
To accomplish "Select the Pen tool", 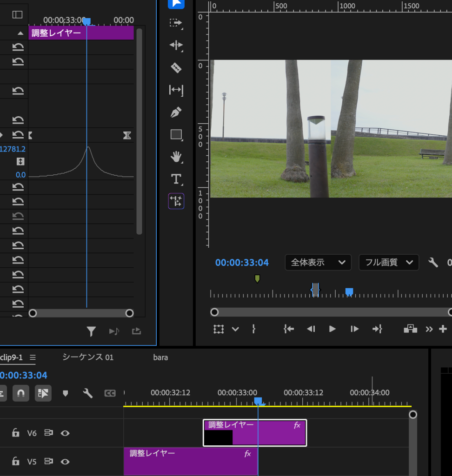I will tap(176, 112).
